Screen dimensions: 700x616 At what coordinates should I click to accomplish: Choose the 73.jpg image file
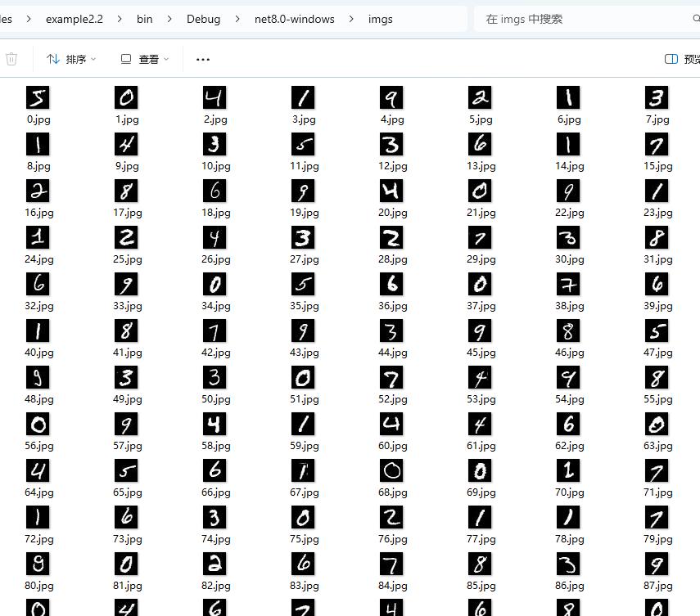tap(126, 517)
